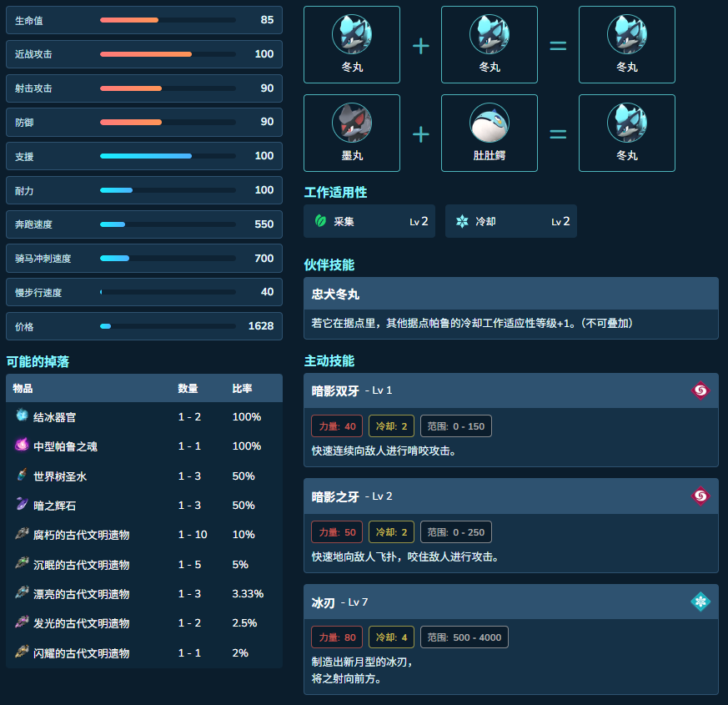The image size is (728, 705).
Task: Open the 闪耀的古代文明遗物 item link
Action: (81, 653)
